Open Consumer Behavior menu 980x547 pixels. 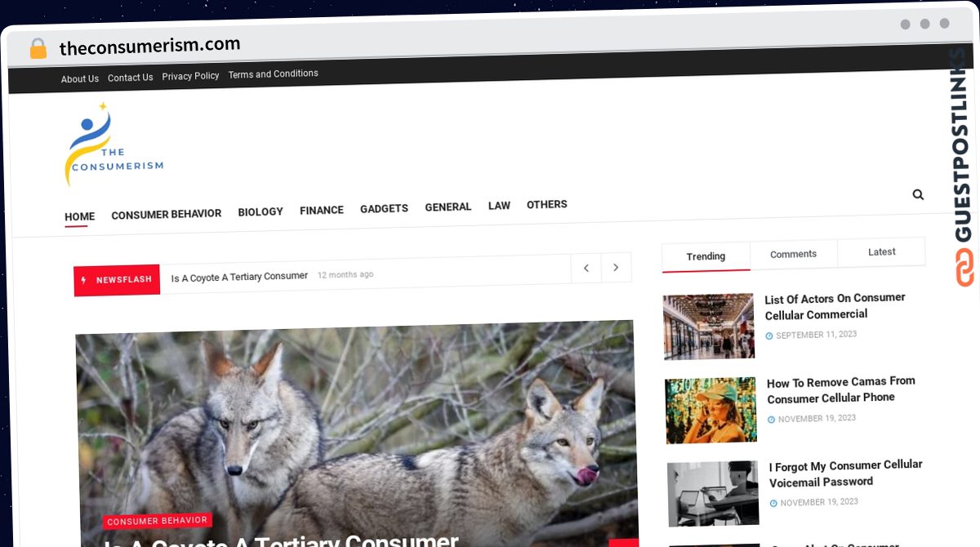(167, 214)
